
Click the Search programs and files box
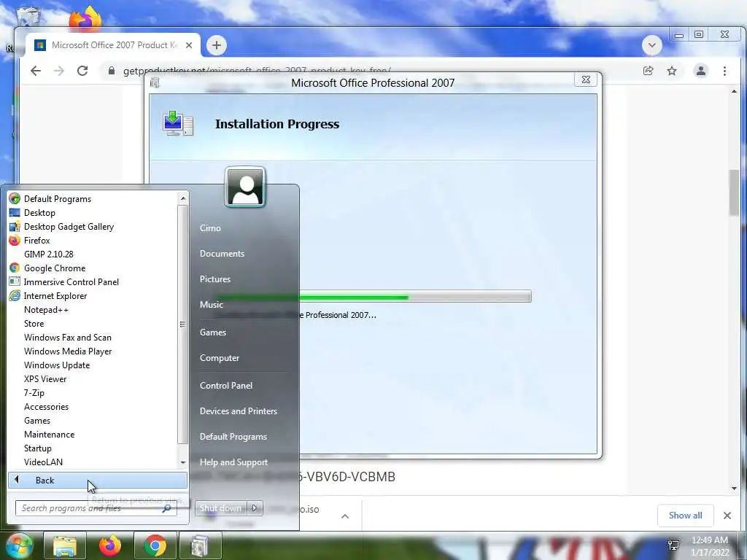pyautogui.click(x=96, y=508)
